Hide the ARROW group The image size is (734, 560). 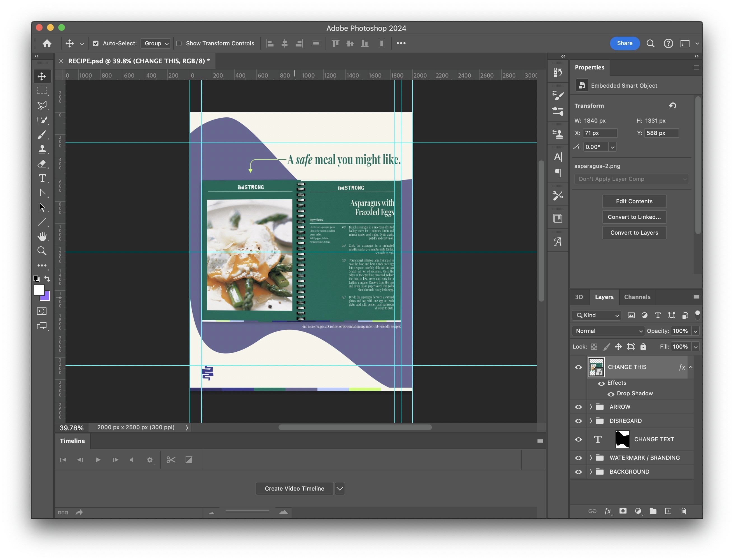(578, 407)
